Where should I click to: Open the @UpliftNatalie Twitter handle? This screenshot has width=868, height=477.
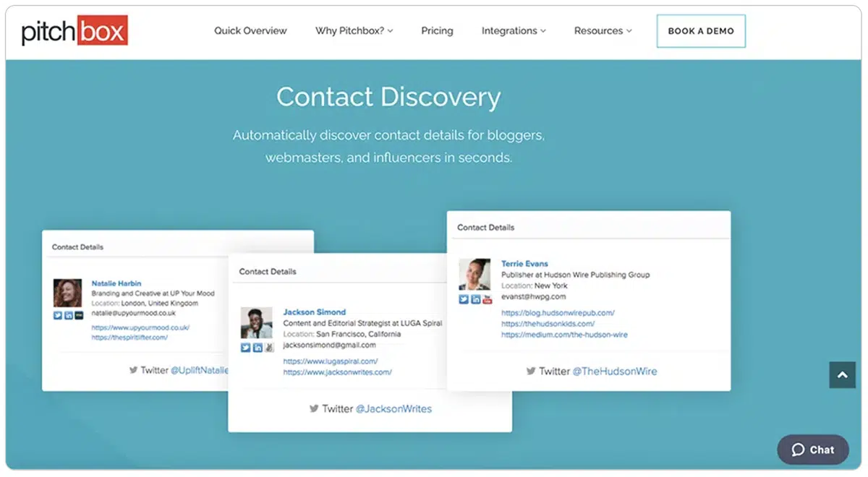pos(200,370)
